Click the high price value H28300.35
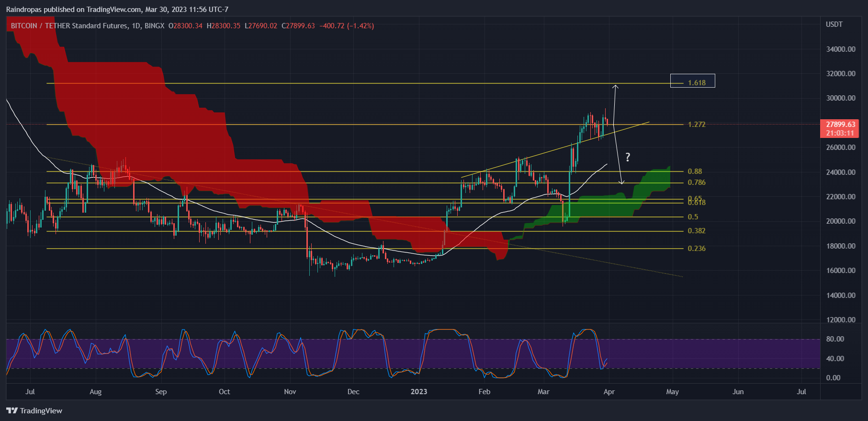Viewport: 868px width, 421px height. (224, 26)
